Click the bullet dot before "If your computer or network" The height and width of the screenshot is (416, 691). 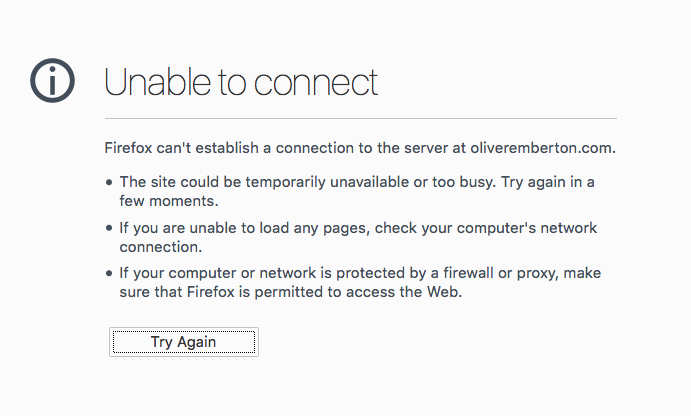(x=109, y=274)
